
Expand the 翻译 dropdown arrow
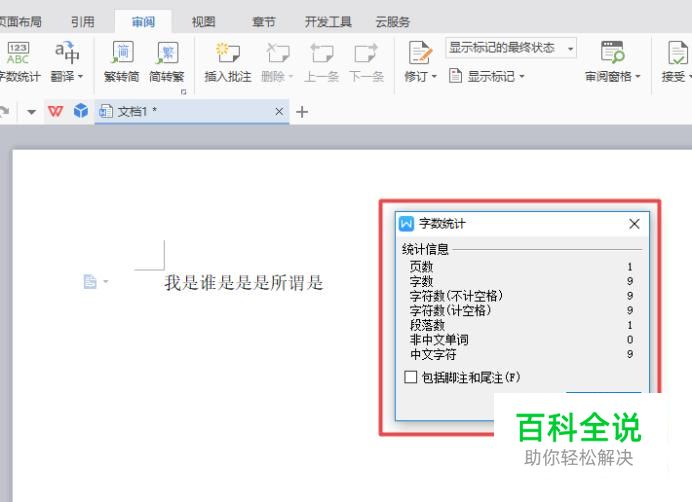[x=81, y=76]
